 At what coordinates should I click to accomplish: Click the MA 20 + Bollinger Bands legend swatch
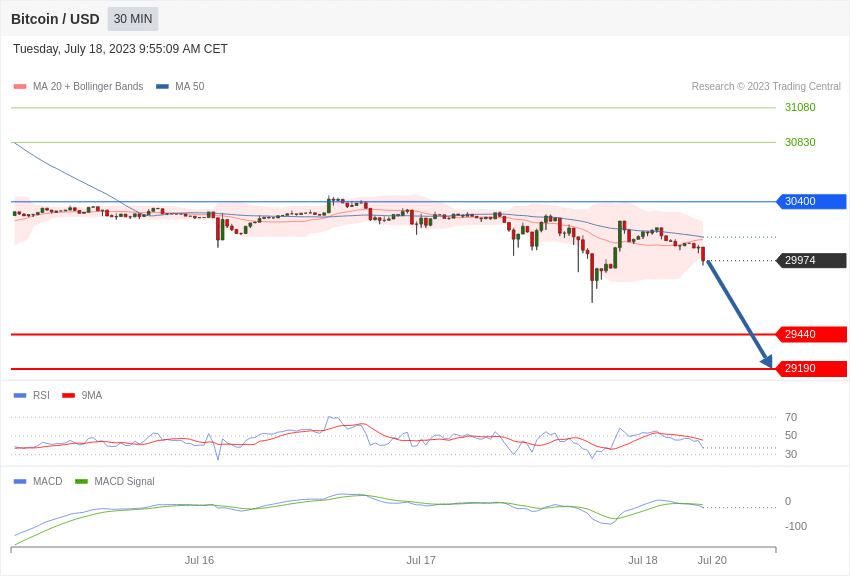pyautogui.click(x=20, y=87)
